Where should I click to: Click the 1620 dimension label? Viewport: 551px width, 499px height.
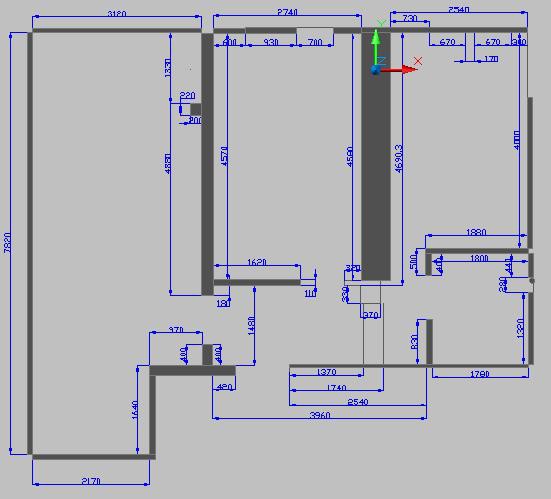(x=257, y=262)
